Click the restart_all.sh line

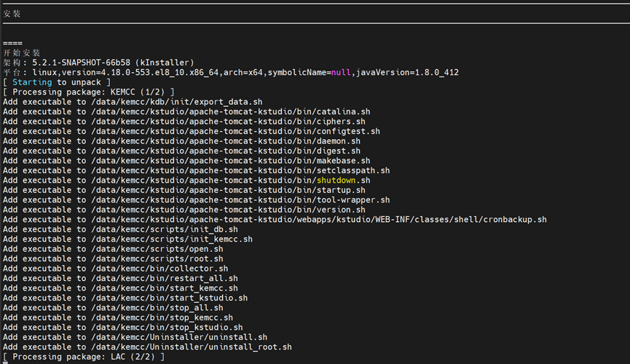coord(120,278)
